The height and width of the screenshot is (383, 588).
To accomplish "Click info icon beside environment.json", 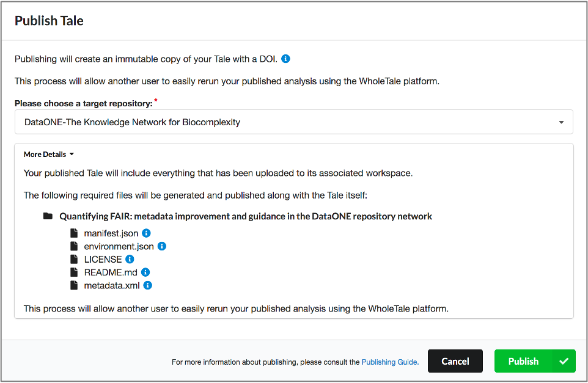I will (x=161, y=246).
